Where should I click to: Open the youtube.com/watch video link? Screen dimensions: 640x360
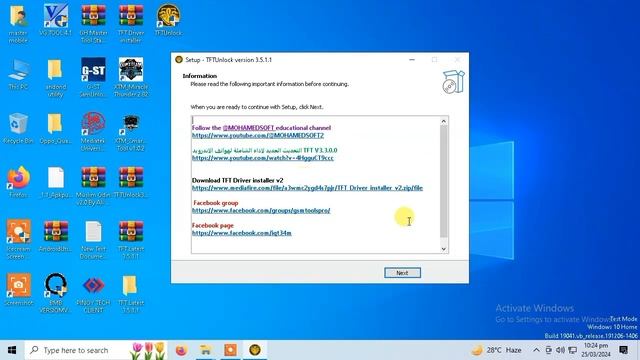point(262,158)
